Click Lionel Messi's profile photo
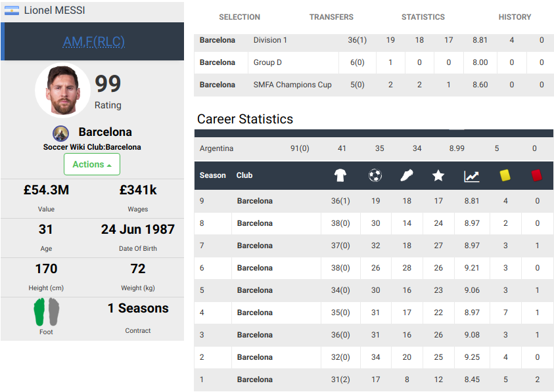This screenshot has width=554, height=392. 62,90
